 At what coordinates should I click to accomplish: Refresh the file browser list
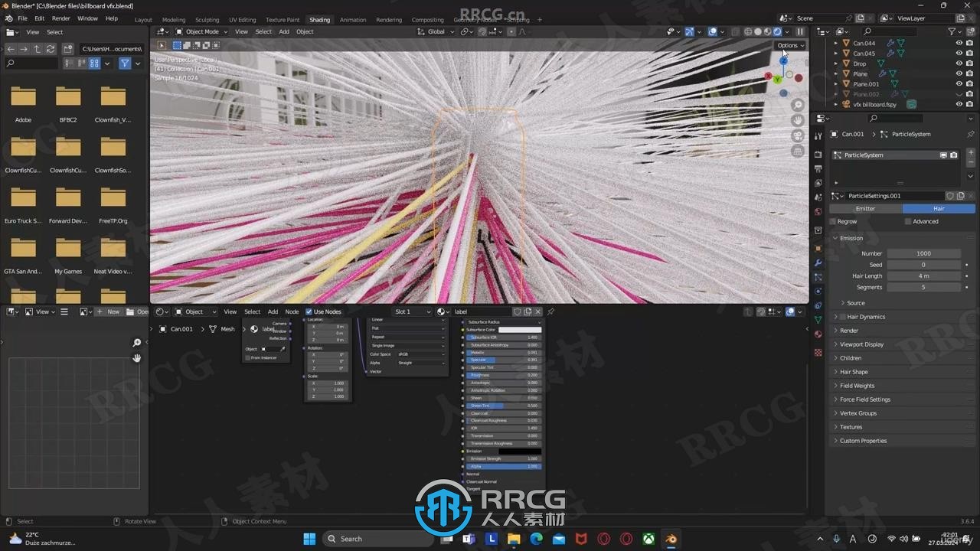point(50,49)
